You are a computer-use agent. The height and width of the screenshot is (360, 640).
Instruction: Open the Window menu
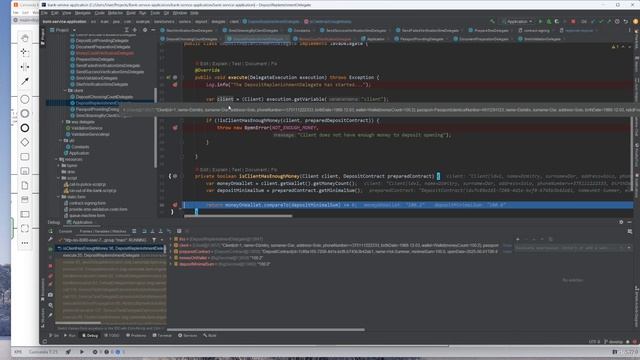click(x=180, y=13)
